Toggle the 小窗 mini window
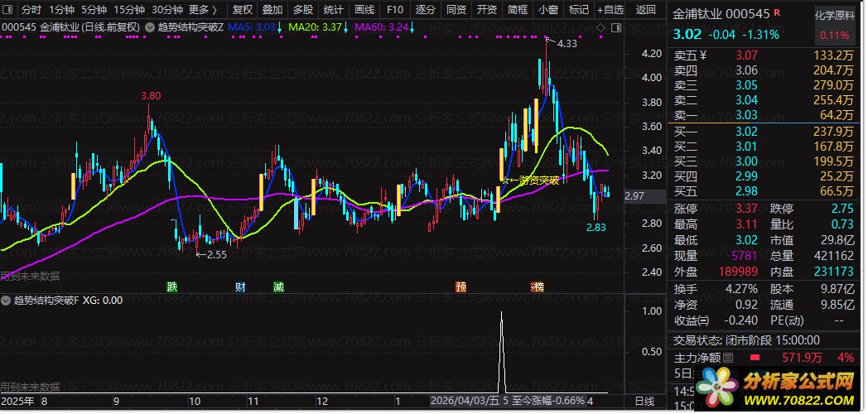 pyautogui.click(x=548, y=9)
